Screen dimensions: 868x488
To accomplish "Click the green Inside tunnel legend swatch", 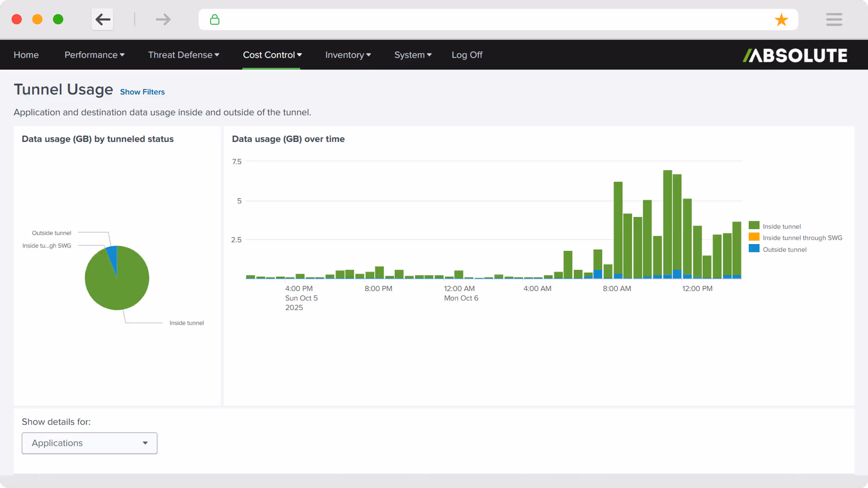I will click(x=754, y=225).
